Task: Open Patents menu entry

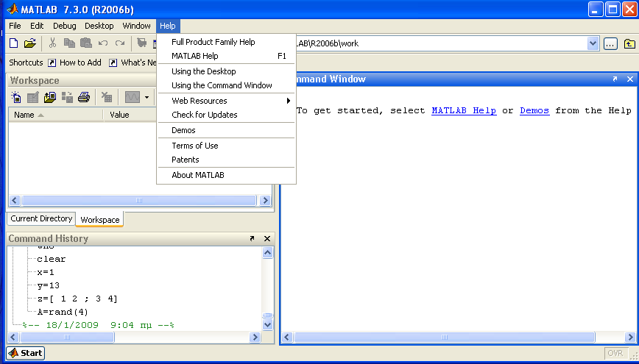Action: (225, 159)
